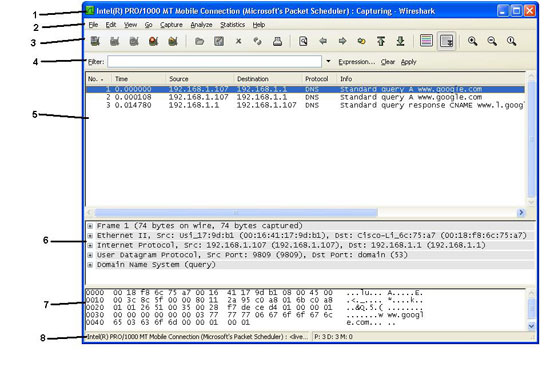Click the 'P: 3 D: 3 M: 0' status text

point(334,337)
